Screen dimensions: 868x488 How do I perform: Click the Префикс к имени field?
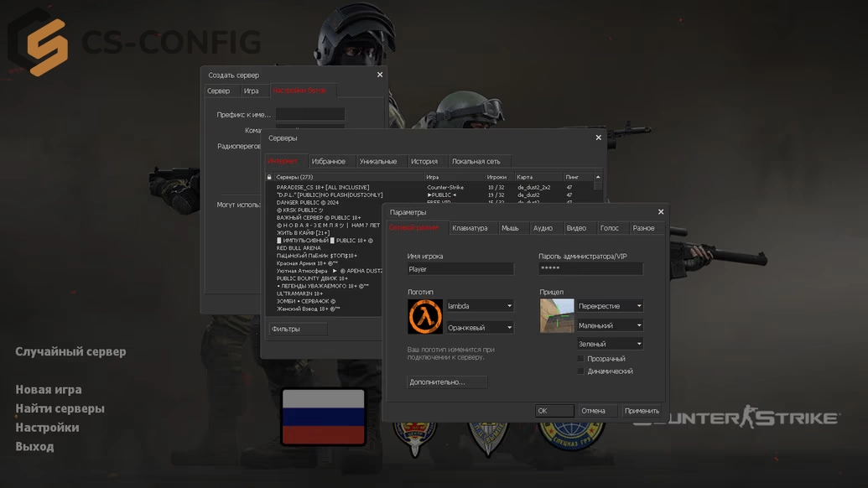coord(310,114)
